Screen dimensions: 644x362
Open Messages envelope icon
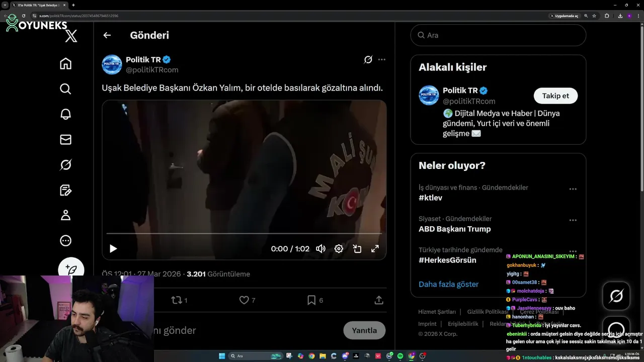[65, 139]
